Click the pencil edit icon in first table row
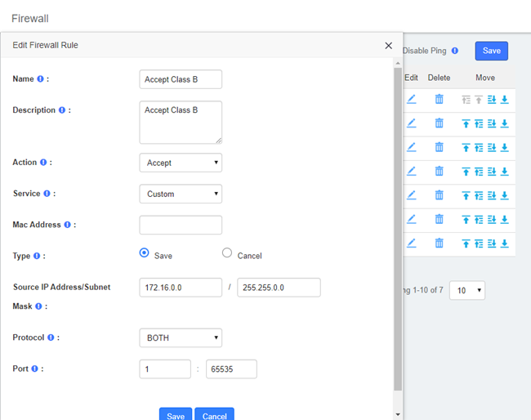Screen dimensions: 531x420 point(411,99)
